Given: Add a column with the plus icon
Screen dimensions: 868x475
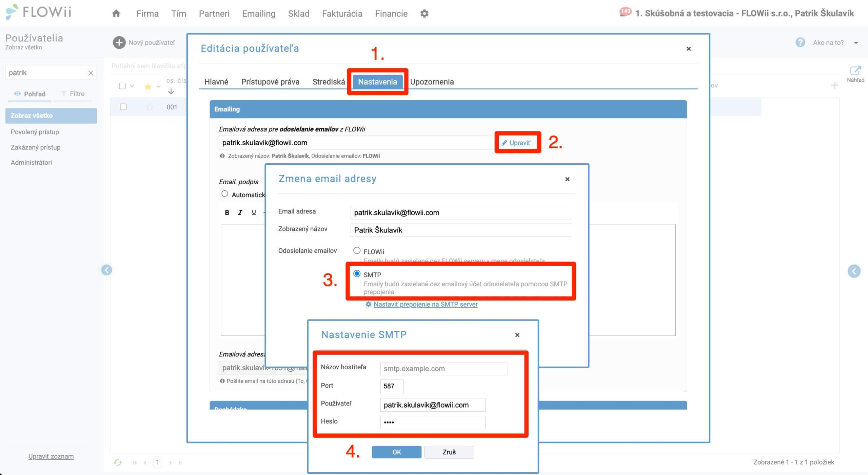Looking at the screenshot, I should (x=834, y=85).
